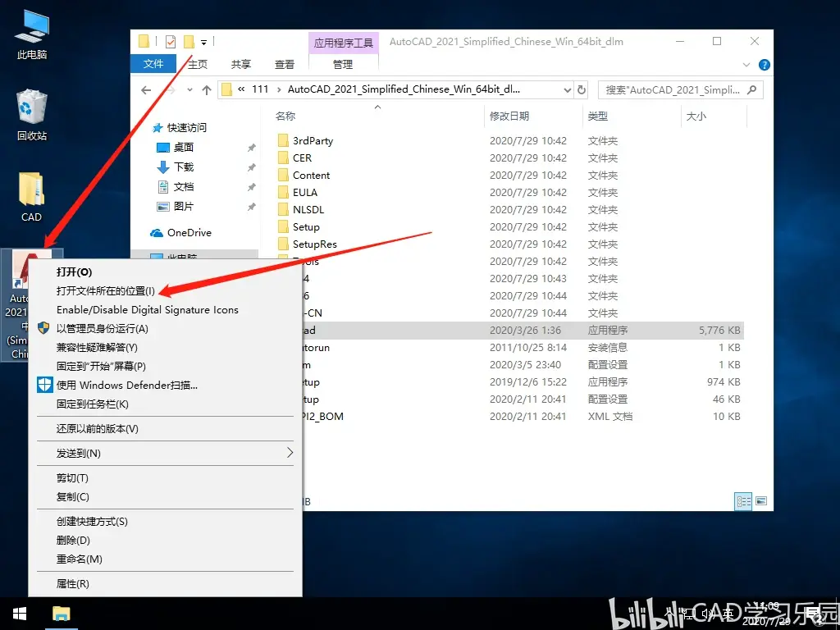
Task: Go back with the Explorer back arrow
Action: [x=146, y=90]
